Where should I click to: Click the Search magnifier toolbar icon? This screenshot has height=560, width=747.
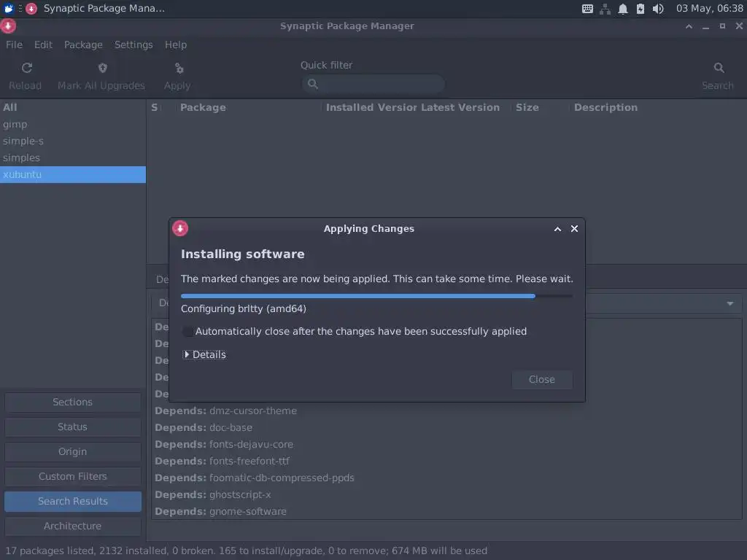(x=719, y=68)
